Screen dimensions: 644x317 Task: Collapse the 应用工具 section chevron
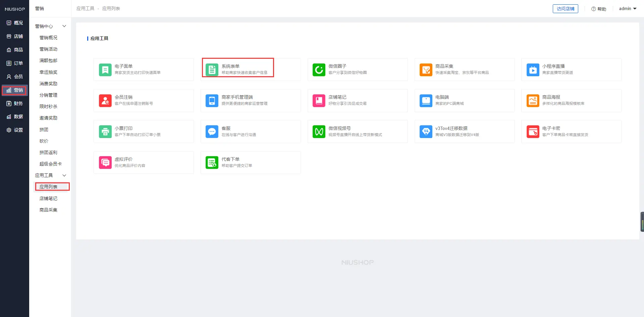(x=64, y=175)
